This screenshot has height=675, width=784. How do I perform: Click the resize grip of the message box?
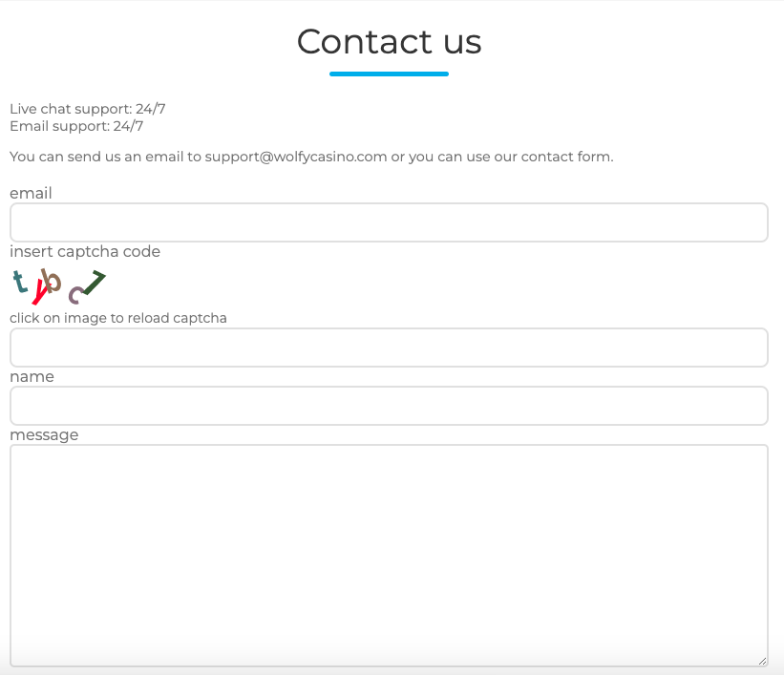click(x=762, y=660)
